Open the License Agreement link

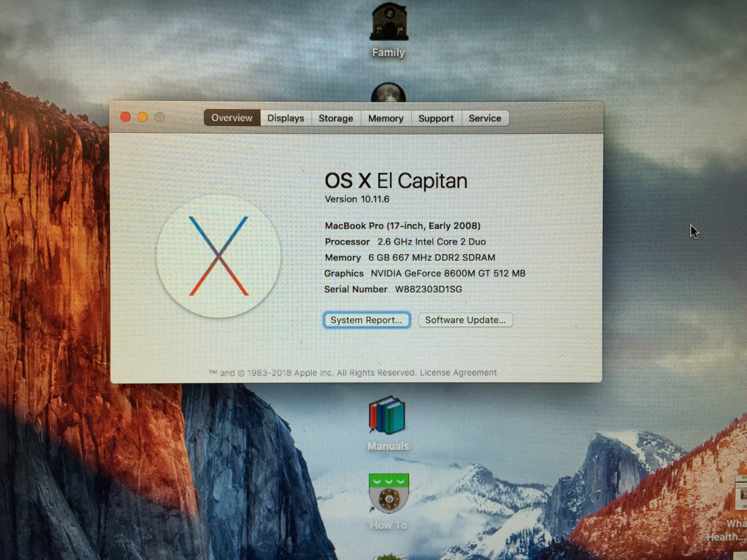458,373
